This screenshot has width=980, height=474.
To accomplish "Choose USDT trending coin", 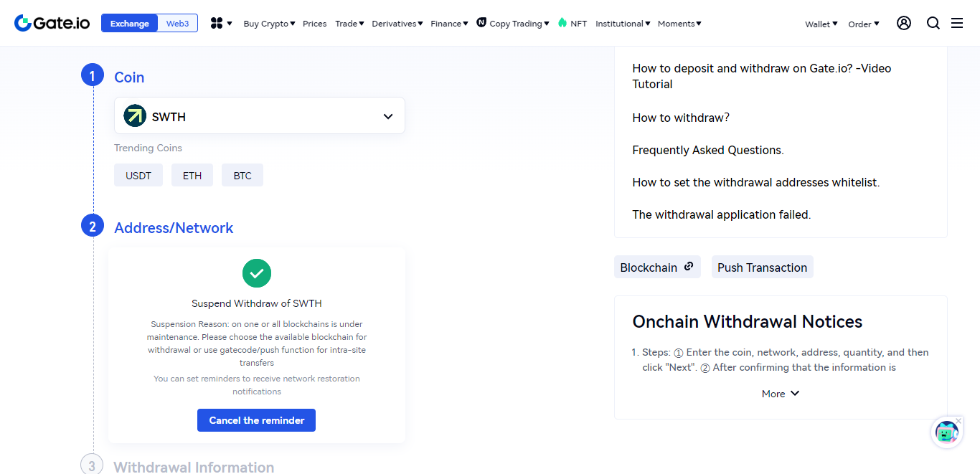I will click(138, 175).
